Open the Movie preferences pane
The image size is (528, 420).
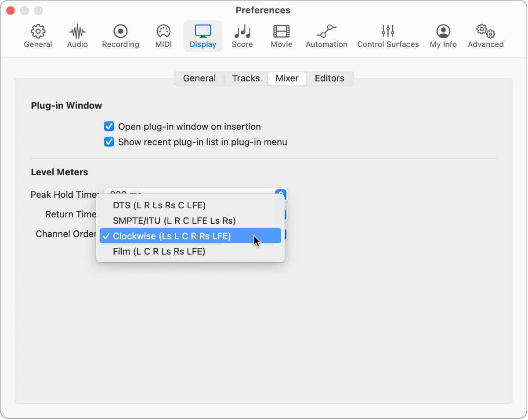pyautogui.click(x=282, y=36)
